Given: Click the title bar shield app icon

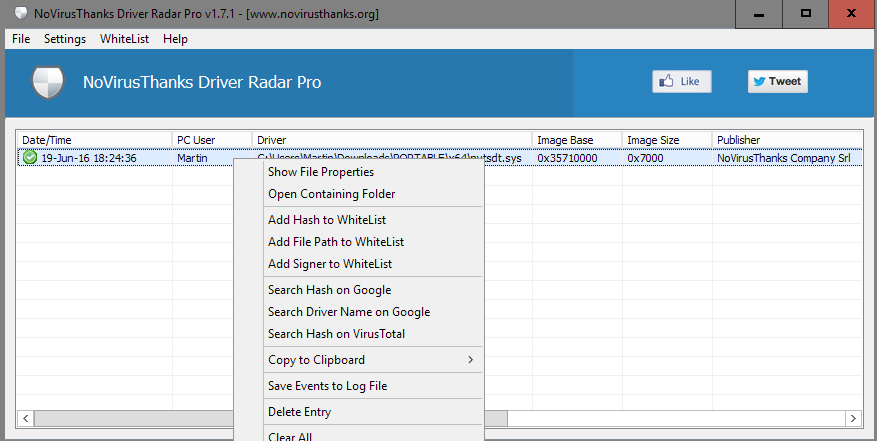Looking at the screenshot, I should tap(20, 13).
